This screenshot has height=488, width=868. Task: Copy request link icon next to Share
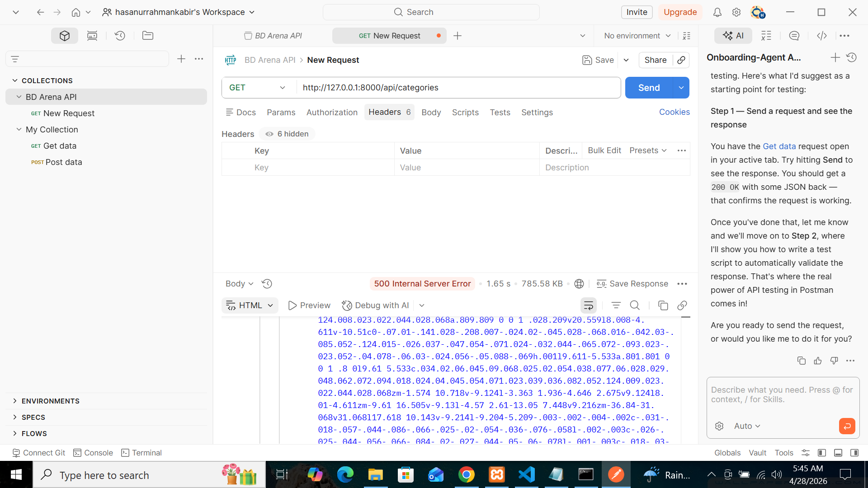[681, 60]
